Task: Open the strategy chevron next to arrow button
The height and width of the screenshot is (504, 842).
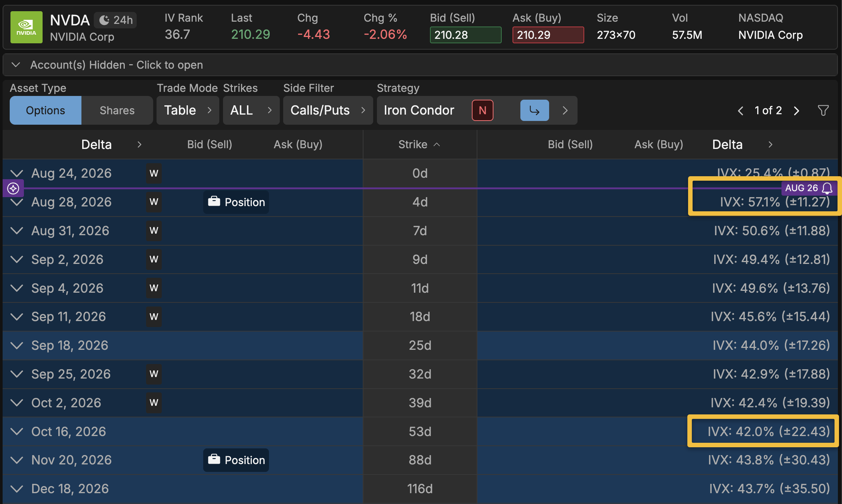Action: coord(565,111)
